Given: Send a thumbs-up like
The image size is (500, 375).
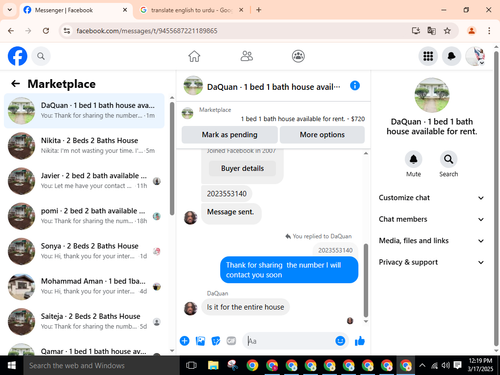Looking at the screenshot, I should pos(360,341).
